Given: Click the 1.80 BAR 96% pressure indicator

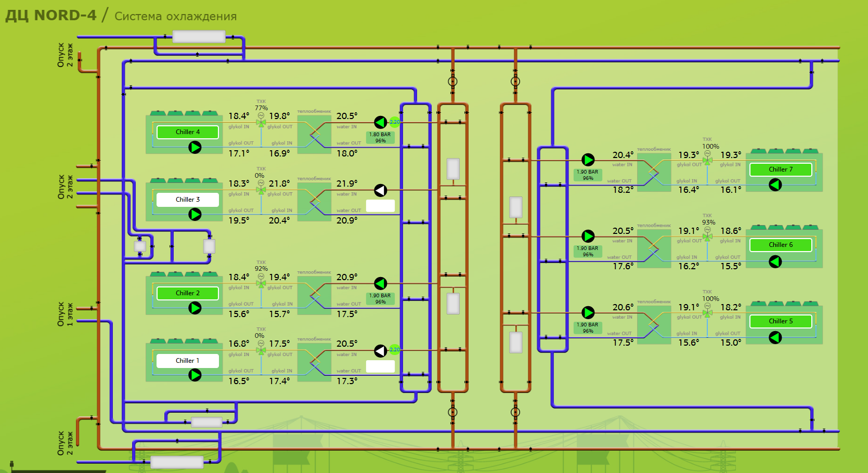Looking at the screenshot, I should click(x=380, y=137).
